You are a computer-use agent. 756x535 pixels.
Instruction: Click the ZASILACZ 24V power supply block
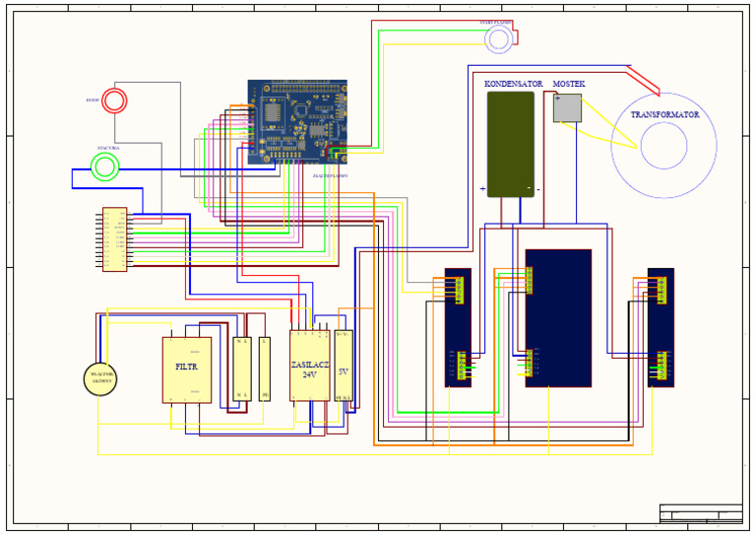(x=309, y=366)
